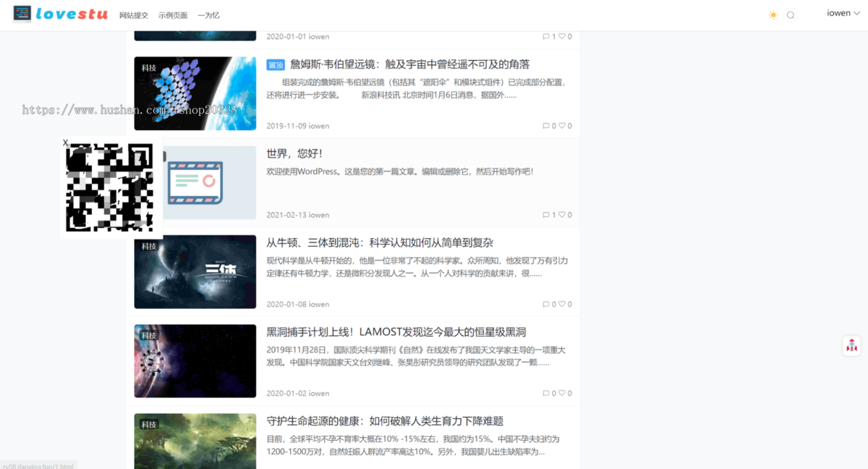Click the 科技 tag on the black hole thumbnail
The width and height of the screenshot is (868, 469).
[149, 335]
